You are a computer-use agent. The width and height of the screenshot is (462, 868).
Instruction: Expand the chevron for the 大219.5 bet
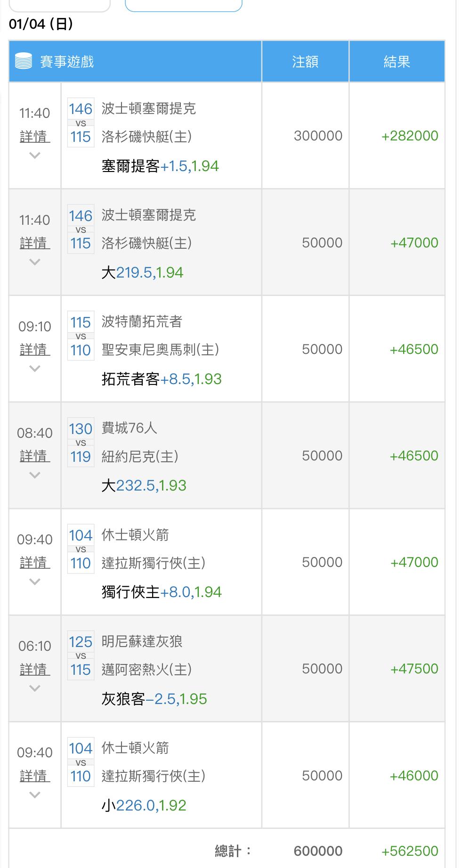(35, 262)
